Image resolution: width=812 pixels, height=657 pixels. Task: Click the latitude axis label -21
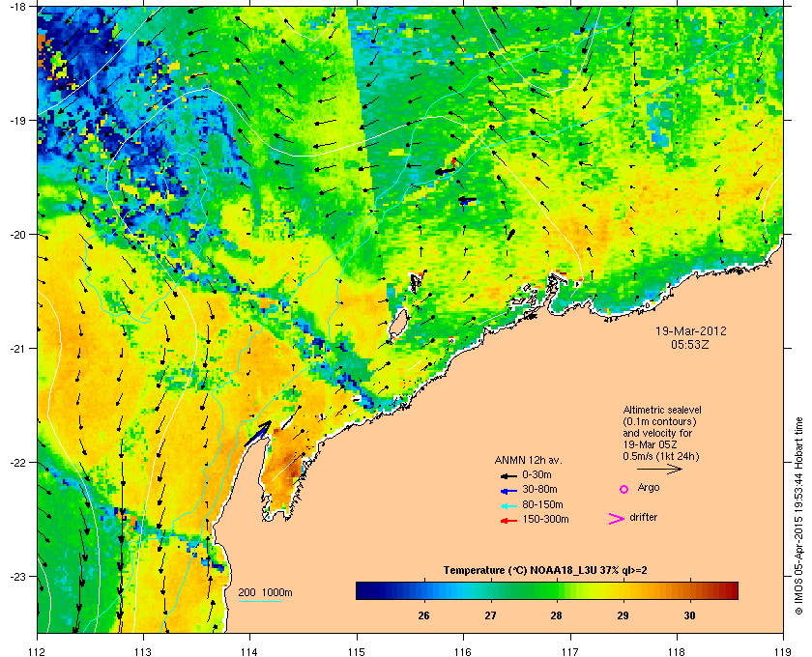click(18, 349)
